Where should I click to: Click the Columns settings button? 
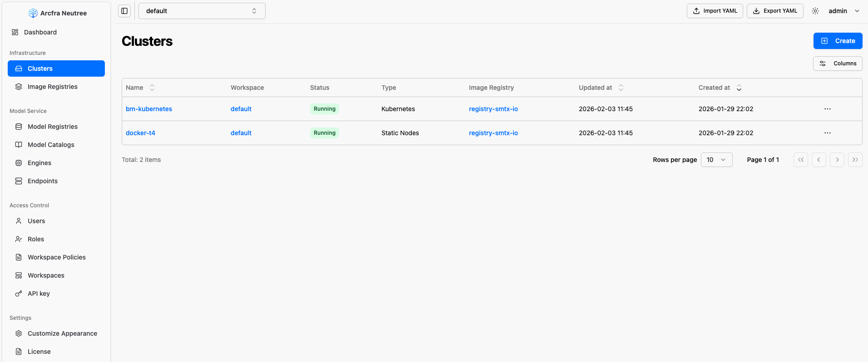point(837,64)
